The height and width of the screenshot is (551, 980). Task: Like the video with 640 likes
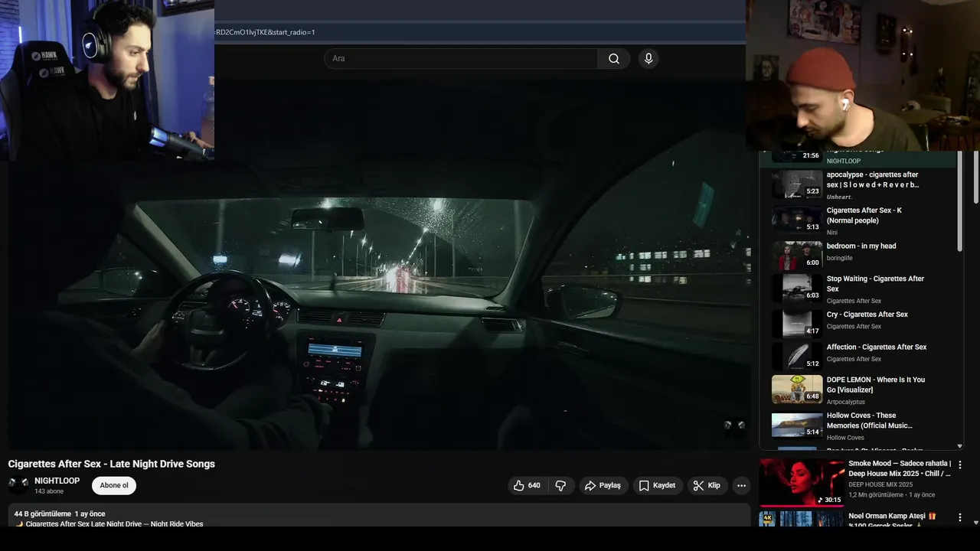527,485
